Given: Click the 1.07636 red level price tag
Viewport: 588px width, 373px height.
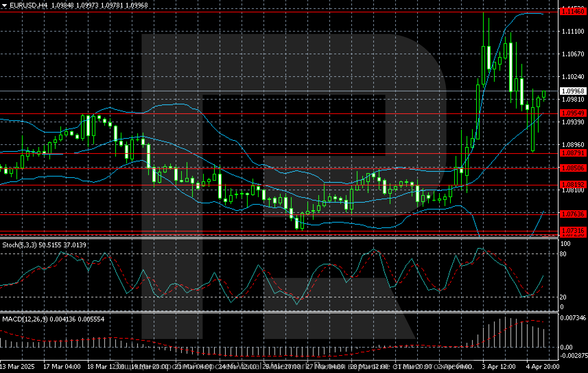Looking at the screenshot, I should click(573, 214).
